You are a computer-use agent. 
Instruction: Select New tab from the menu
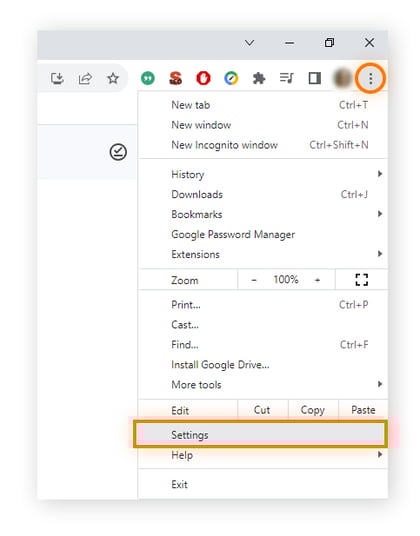coord(263,105)
